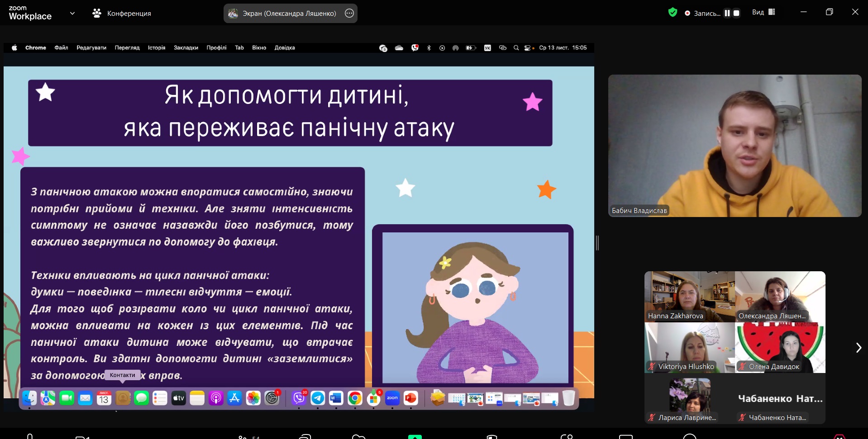The height and width of the screenshot is (439, 868).
Task: Open the Закладки menu in Chrome
Action: pyautogui.click(x=186, y=47)
